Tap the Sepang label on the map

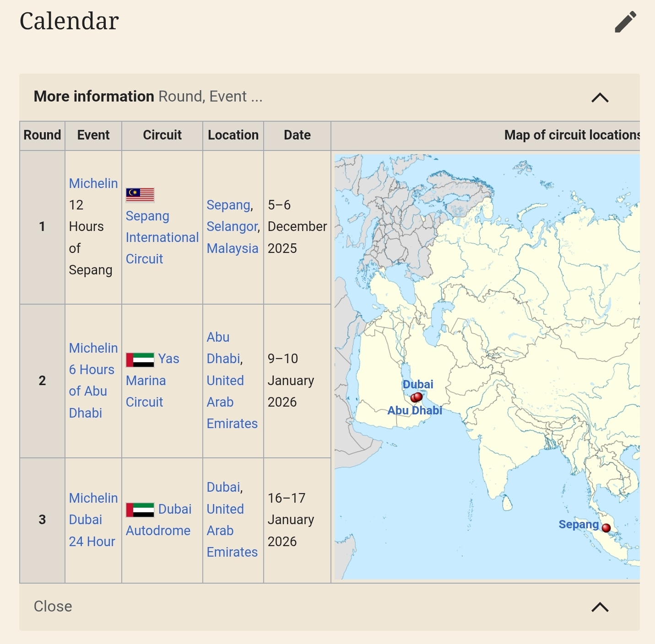579,524
